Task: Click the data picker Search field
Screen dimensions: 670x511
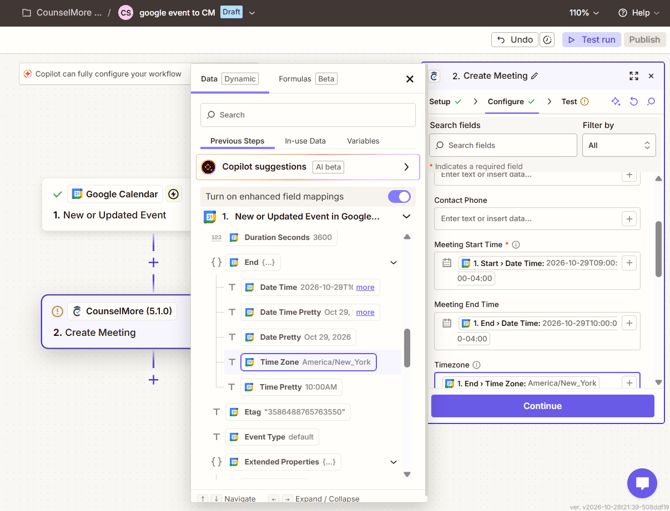Action: coord(308,115)
